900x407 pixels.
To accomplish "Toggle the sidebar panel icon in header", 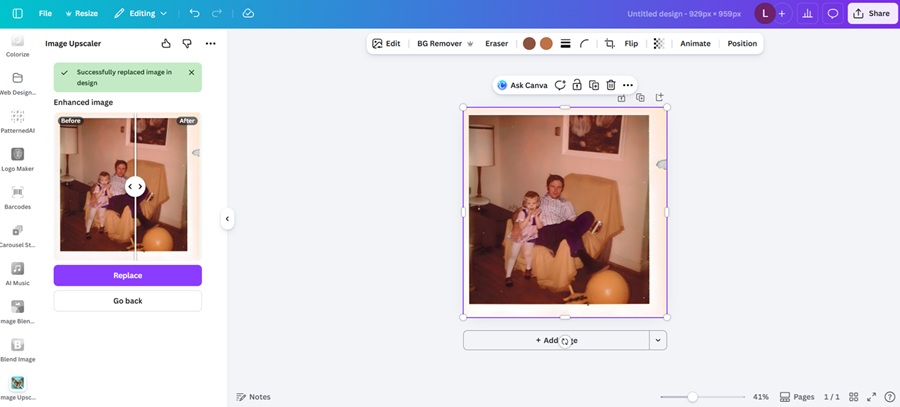I will coord(18,13).
